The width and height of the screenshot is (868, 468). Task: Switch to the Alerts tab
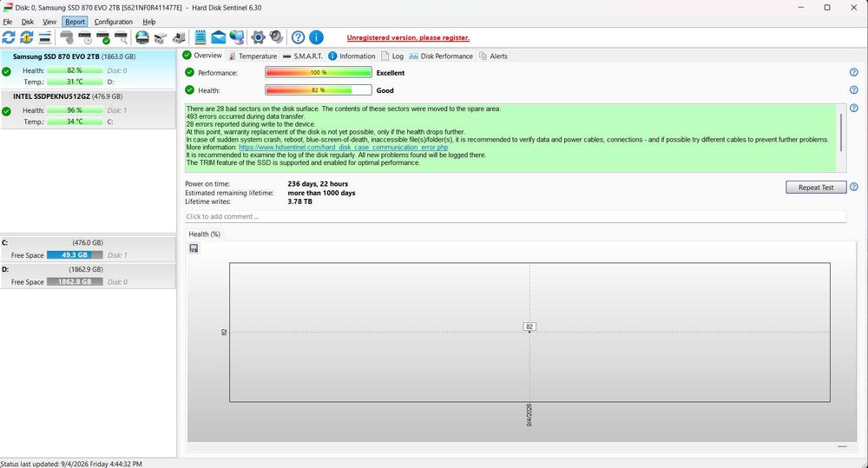click(493, 56)
